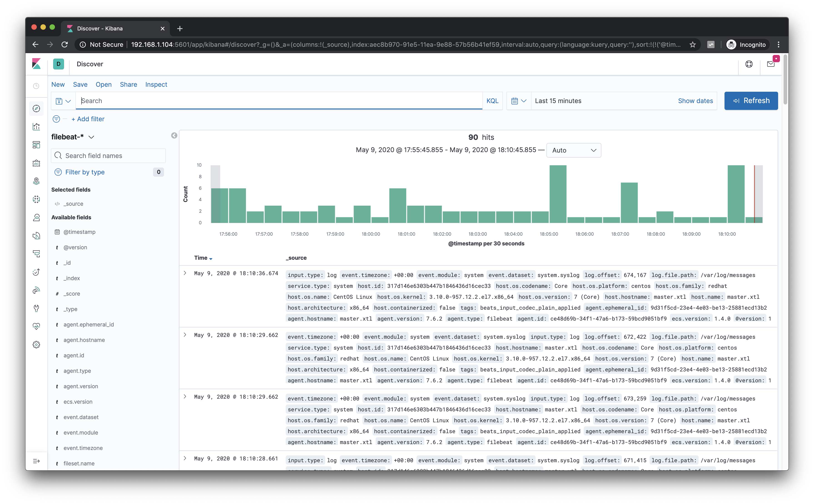Open the help menu icon

[749, 64]
